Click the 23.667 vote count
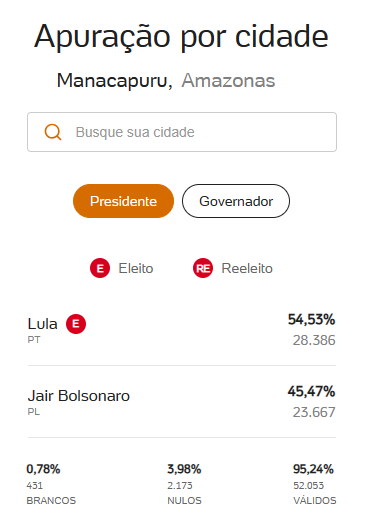The width and height of the screenshot is (383, 529). (x=314, y=412)
